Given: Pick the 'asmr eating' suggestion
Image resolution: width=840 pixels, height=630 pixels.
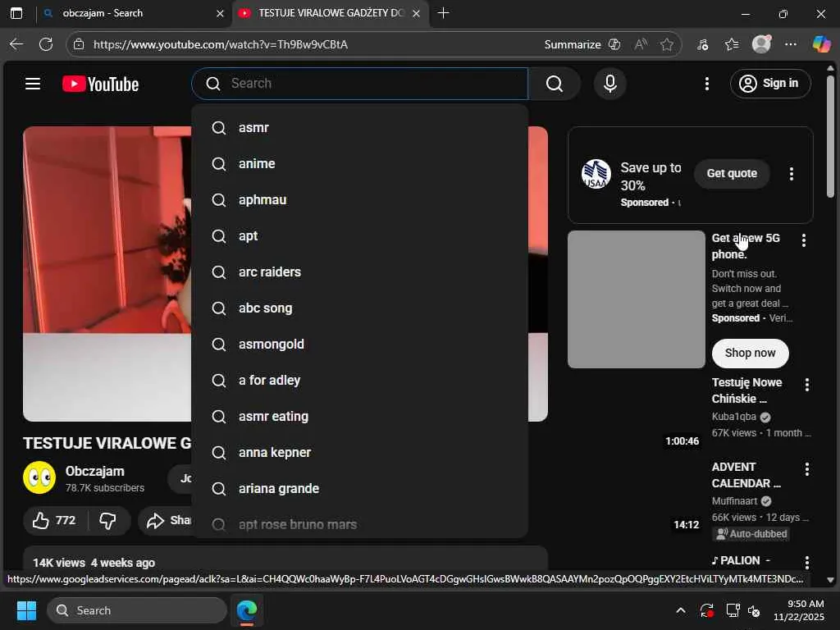Looking at the screenshot, I should tap(359, 416).
